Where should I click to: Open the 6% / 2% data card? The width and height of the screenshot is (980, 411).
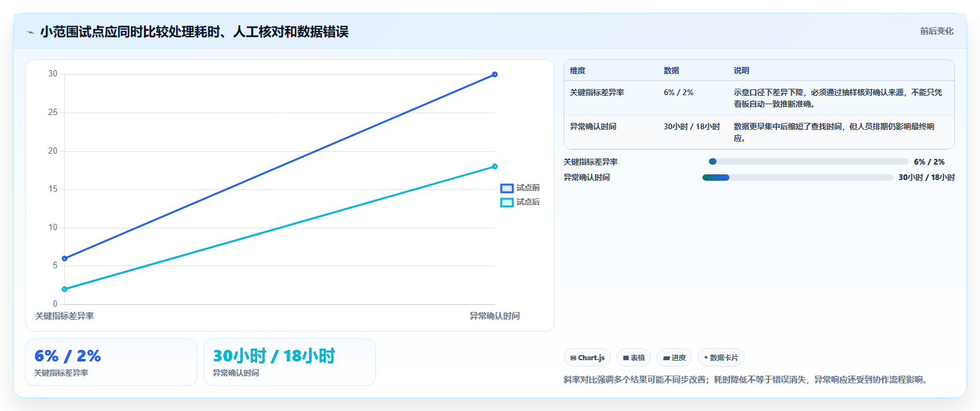[111, 362]
